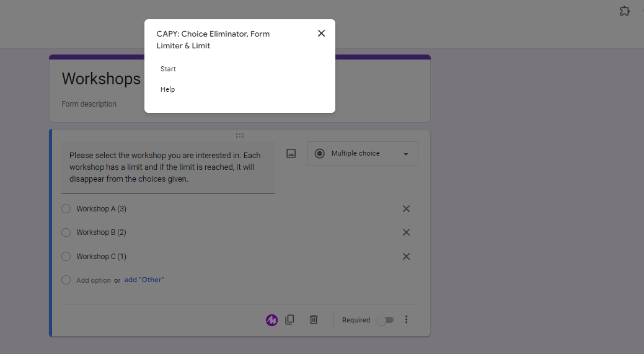Add image to question icon
This screenshot has width=644, height=354.
tap(291, 154)
